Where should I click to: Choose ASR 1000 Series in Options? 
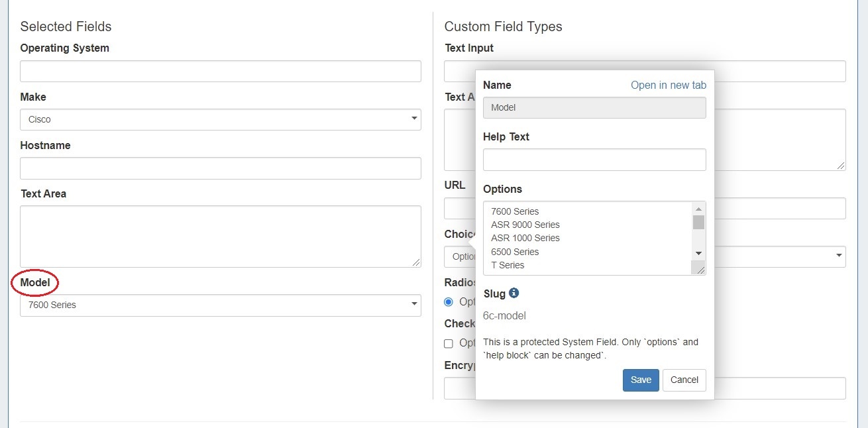coord(525,238)
